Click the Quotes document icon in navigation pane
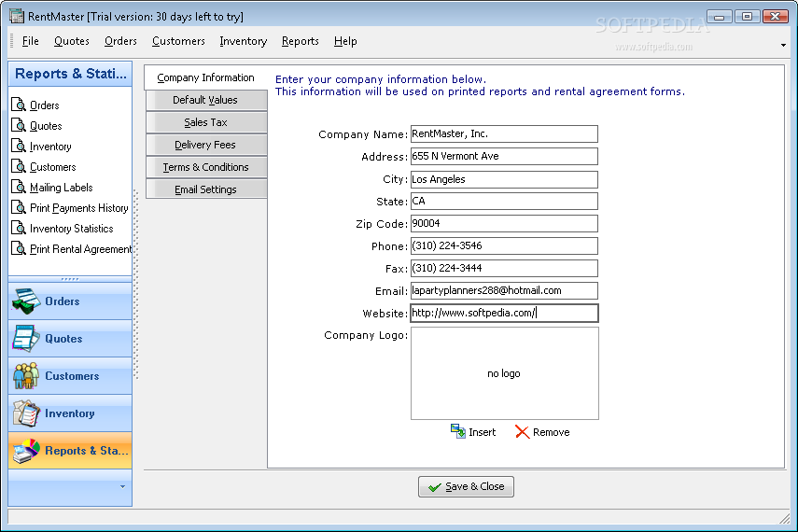Screen dimensions: 798x532 click(26, 338)
